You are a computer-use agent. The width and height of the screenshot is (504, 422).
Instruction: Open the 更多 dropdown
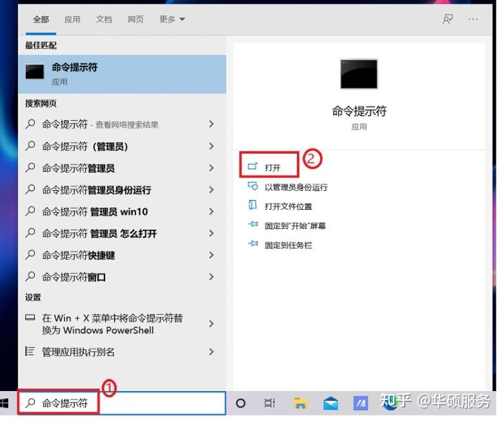click(172, 19)
